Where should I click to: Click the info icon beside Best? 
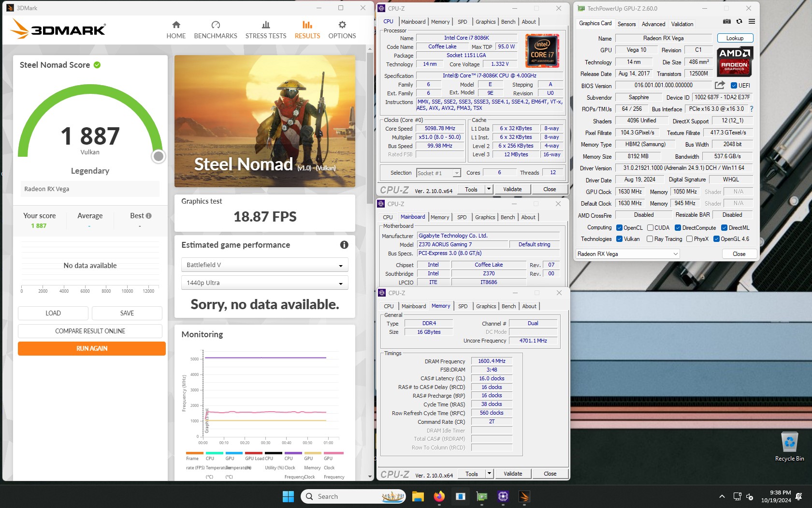pos(148,216)
